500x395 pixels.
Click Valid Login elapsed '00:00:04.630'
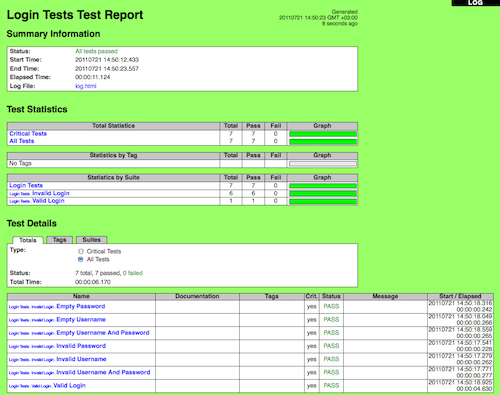click(x=474, y=389)
